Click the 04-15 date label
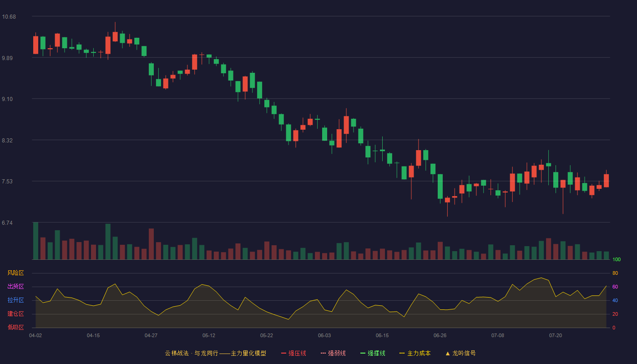The image size is (637, 364). pos(93,335)
